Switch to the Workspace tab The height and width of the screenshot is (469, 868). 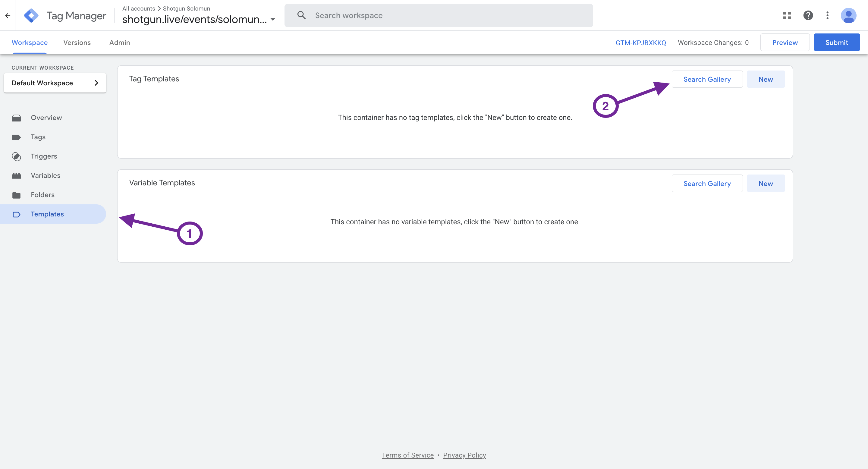point(30,42)
